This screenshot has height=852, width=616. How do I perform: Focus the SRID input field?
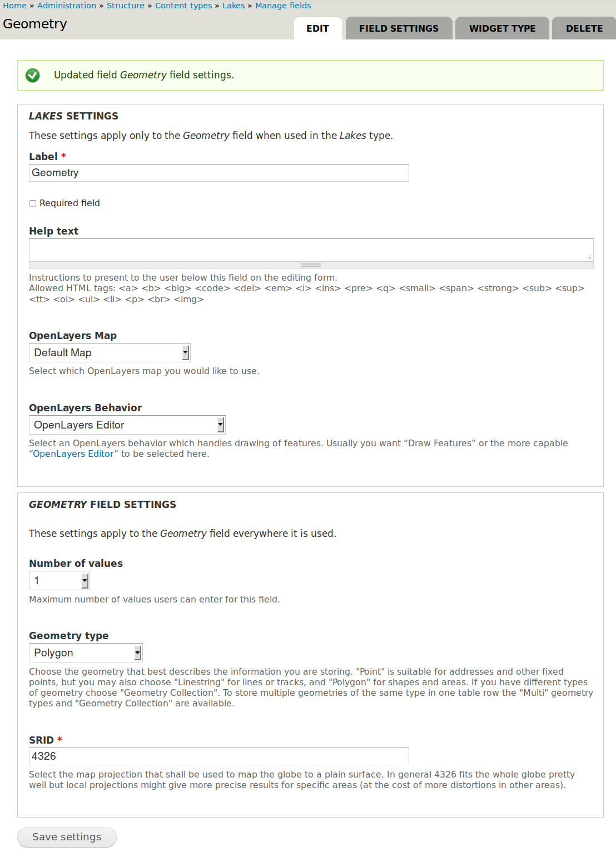(219, 756)
